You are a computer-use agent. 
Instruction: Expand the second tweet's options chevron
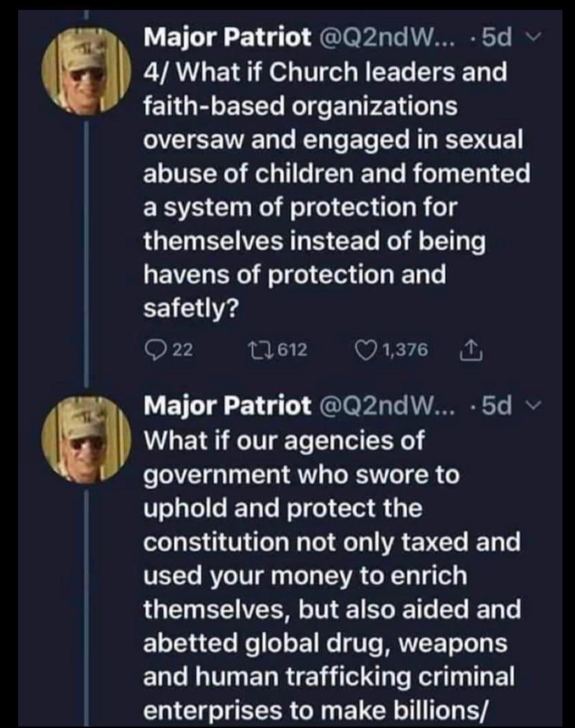pyautogui.click(x=533, y=405)
